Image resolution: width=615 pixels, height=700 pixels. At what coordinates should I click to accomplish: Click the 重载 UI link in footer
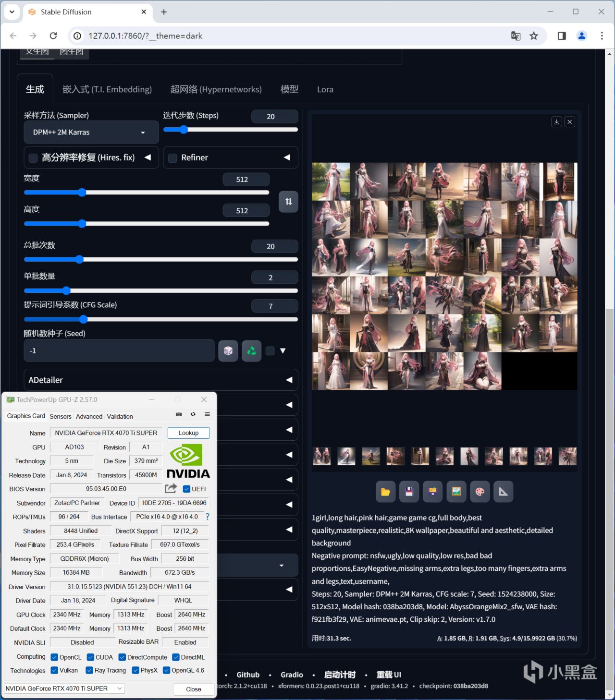[389, 675]
